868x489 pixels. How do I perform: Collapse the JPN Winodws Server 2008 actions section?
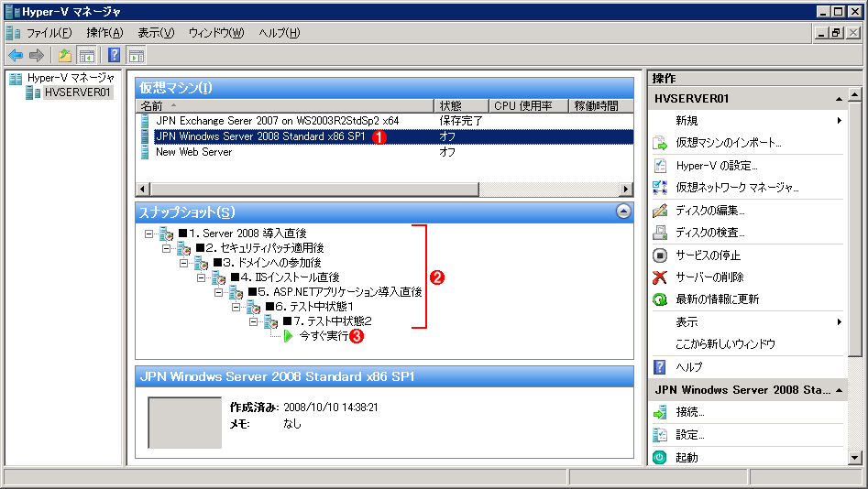point(840,390)
